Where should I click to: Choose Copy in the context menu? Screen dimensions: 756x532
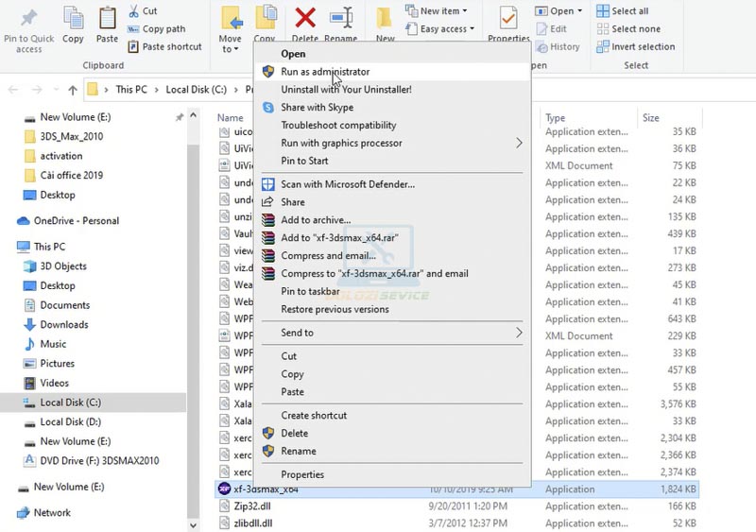point(392,374)
